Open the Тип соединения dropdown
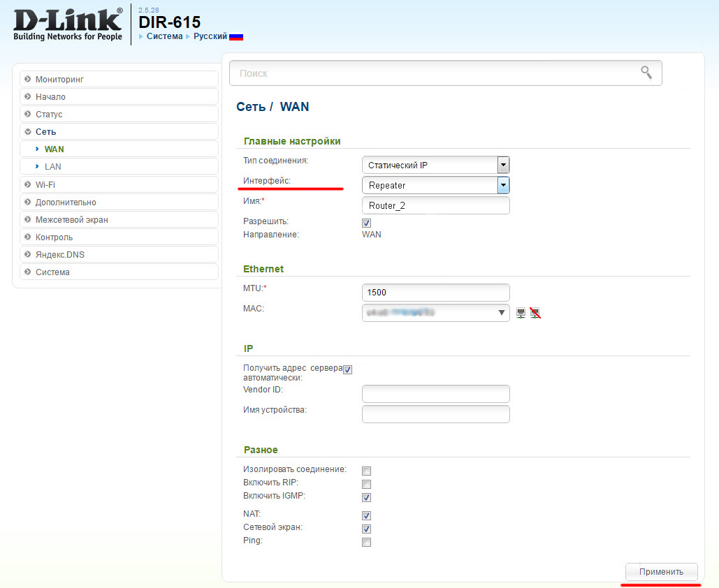This screenshot has height=588, width=719. [x=435, y=165]
